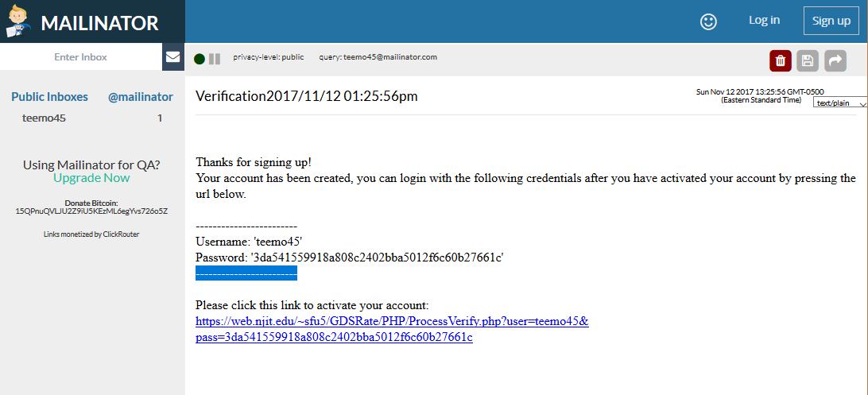Click the Bitcoin donation address
The height and width of the screenshot is (395, 868).
[x=92, y=211]
